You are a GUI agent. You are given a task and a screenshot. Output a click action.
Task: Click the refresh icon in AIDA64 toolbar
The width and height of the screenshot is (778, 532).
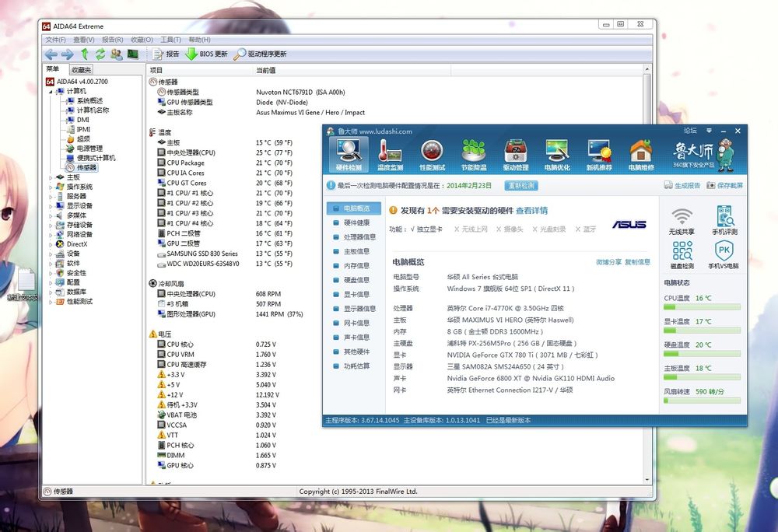100,54
